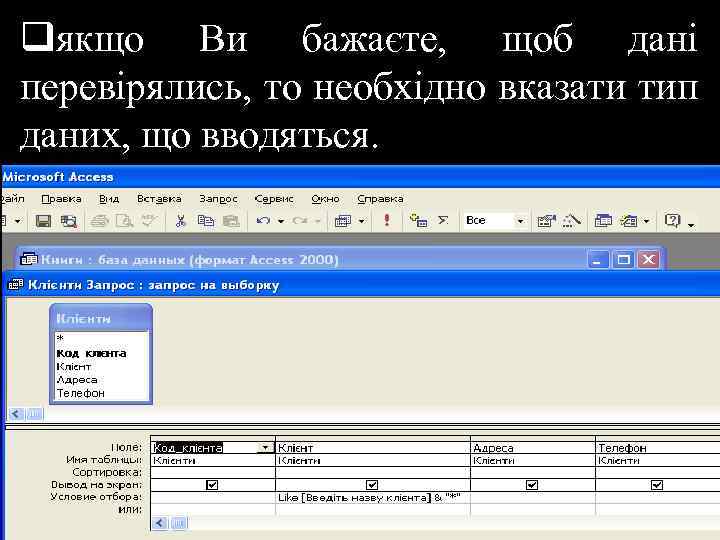Click criteria cell under Код_клієнта column
This screenshot has height=540, width=720.
coord(213,497)
